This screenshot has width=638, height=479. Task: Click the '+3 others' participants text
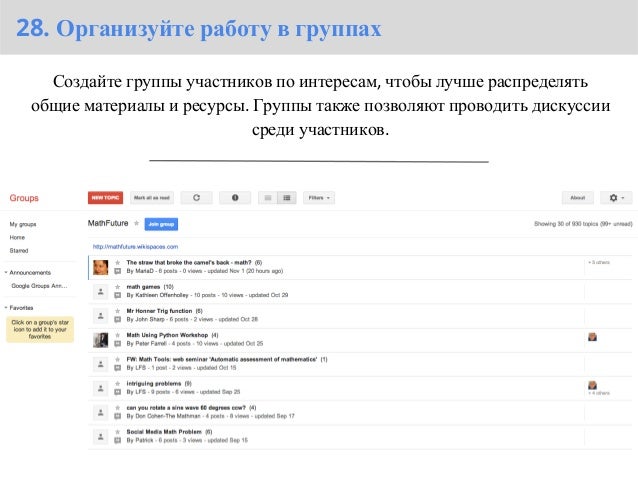(x=599, y=262)
